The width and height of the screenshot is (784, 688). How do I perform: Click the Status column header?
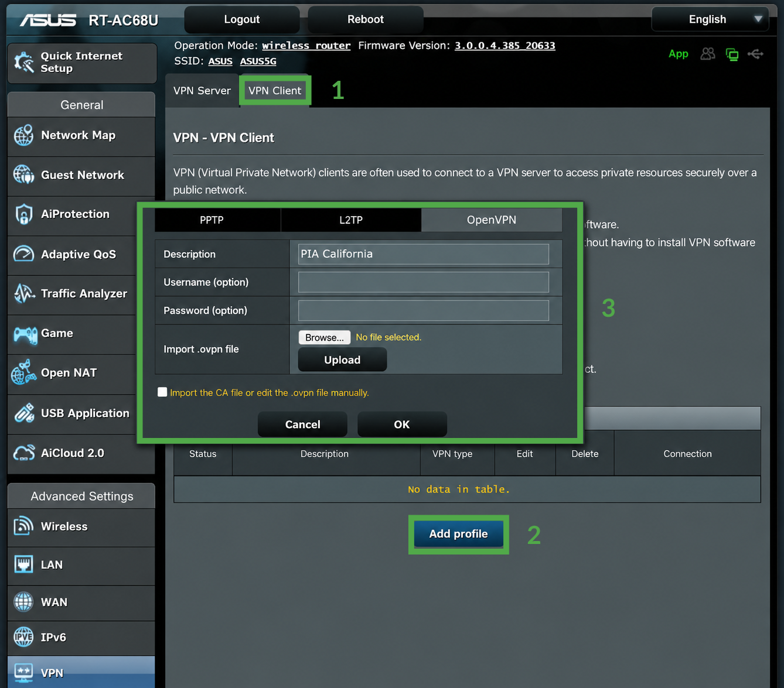pos(203,454)
